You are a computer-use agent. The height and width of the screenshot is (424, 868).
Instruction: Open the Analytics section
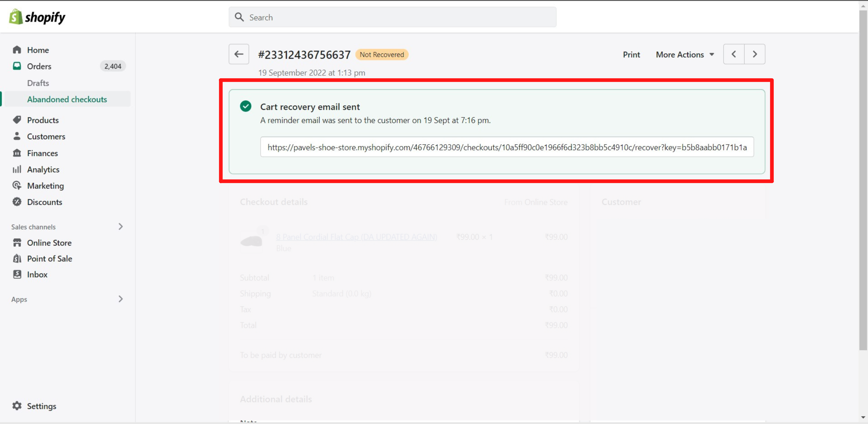[43, 169]
